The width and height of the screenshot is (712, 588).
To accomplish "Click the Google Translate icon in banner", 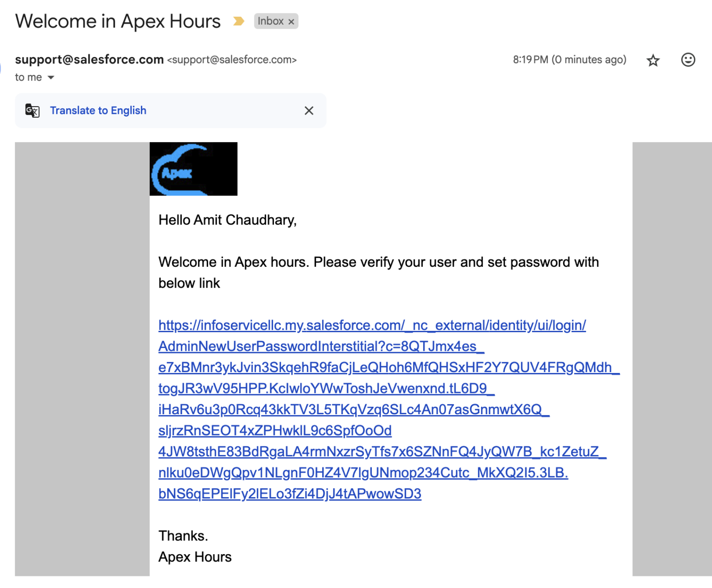I will click(32, 110).
